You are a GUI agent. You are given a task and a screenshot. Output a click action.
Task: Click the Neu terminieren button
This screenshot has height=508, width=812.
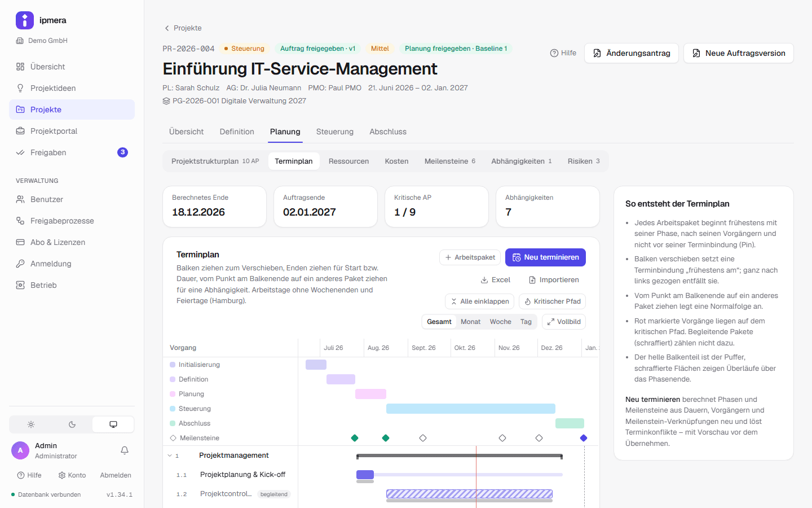545,257
